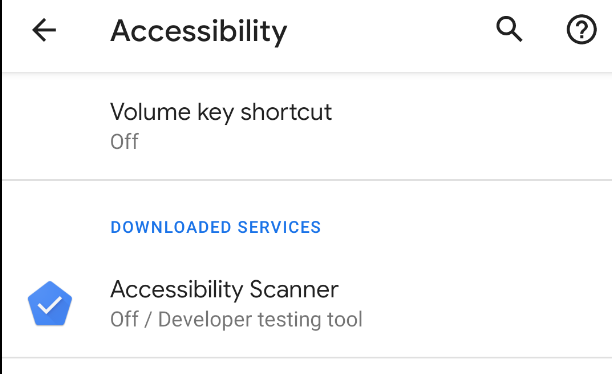Viewport: 612px width, 374px height.
Task: Click the Accessibility page title
Action: click(199, 31)
